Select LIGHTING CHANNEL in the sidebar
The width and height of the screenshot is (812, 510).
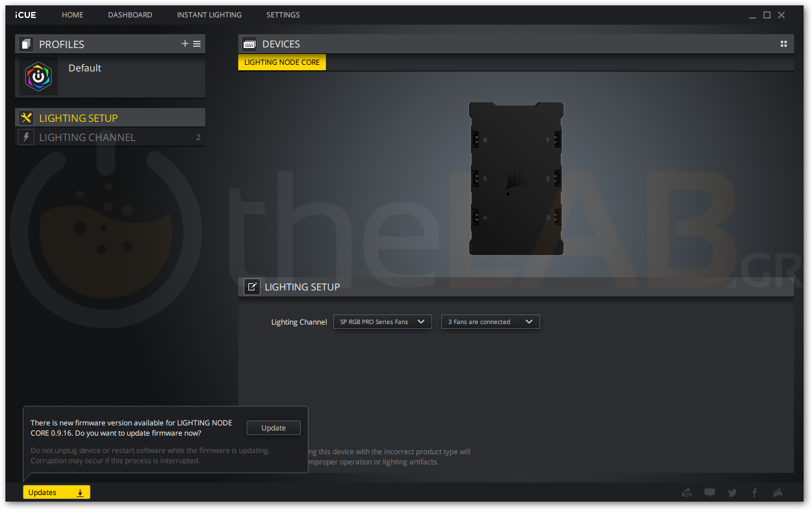[x=110, y=137]
